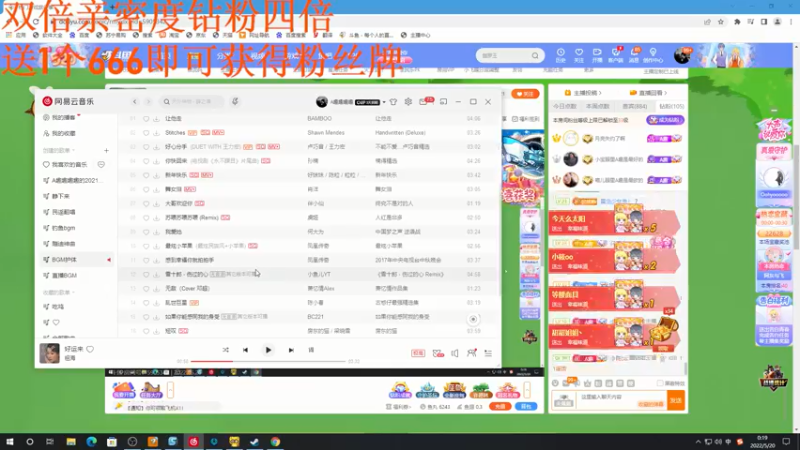Switch to 贵宾(884) tab
The image size is (800, 450).
tap(635, 106)
